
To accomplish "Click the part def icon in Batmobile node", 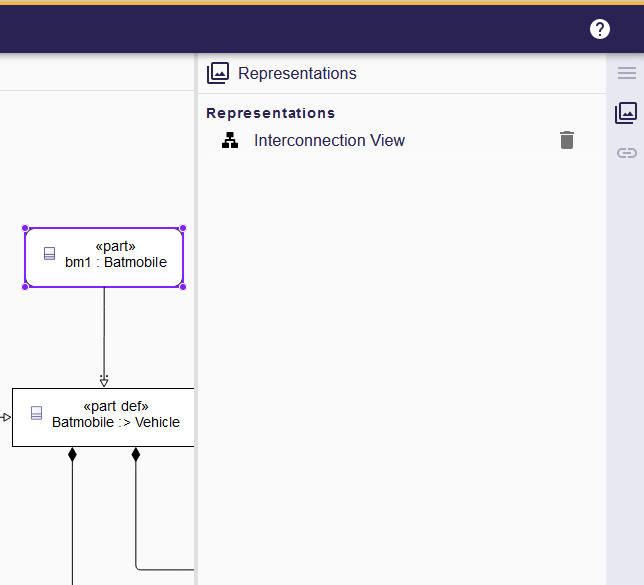I will click(37, 414).
